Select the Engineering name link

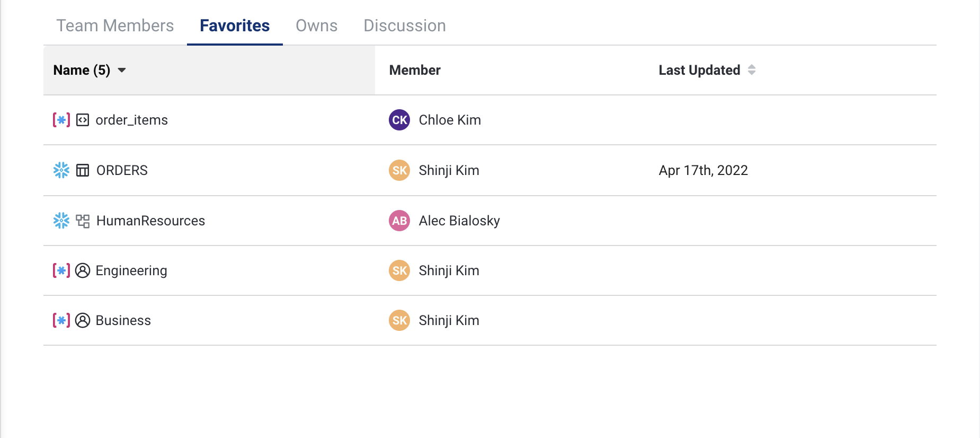(x=131, y=270)
